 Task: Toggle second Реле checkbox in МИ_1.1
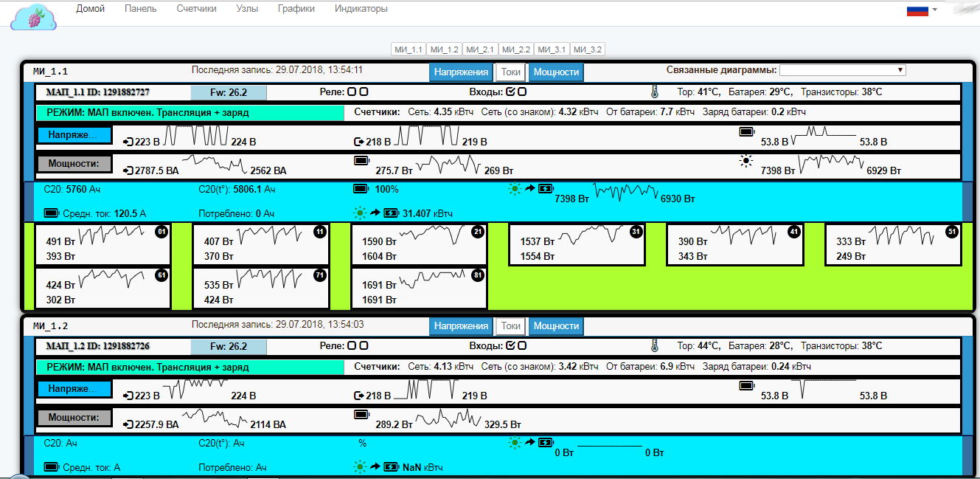[364, 92]
